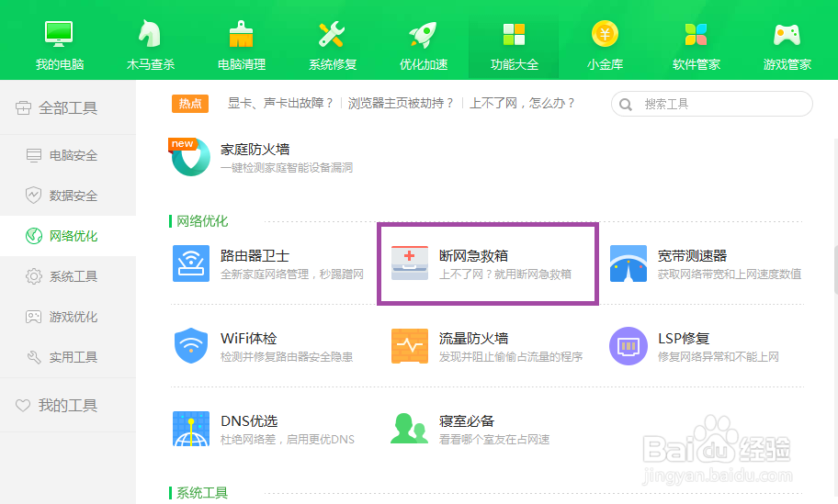
Task: Select 网络优化 sidebar category
Action: 68,236
